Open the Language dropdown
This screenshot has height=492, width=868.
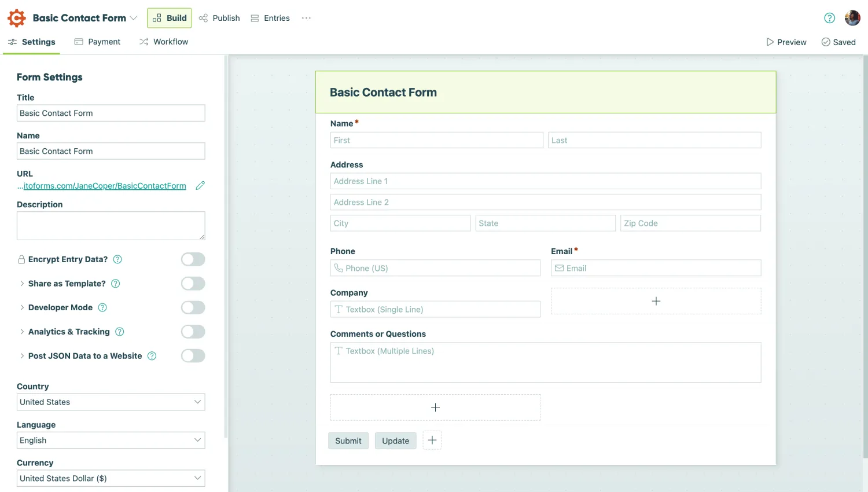[x=111, y=440]
